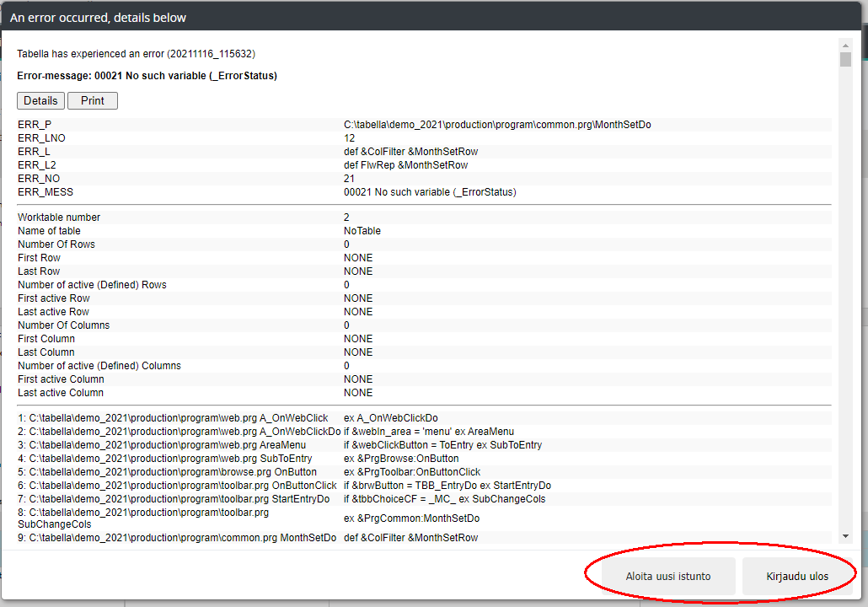Log out using Kirjaudu ulos button
868x607 pixels.
(796, 577)
